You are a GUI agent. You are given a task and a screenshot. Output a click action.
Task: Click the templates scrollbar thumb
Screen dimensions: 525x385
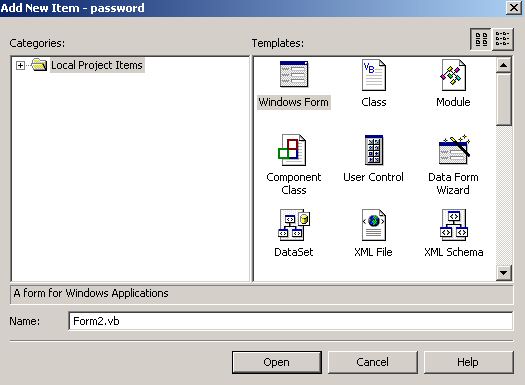coord(504,99)
